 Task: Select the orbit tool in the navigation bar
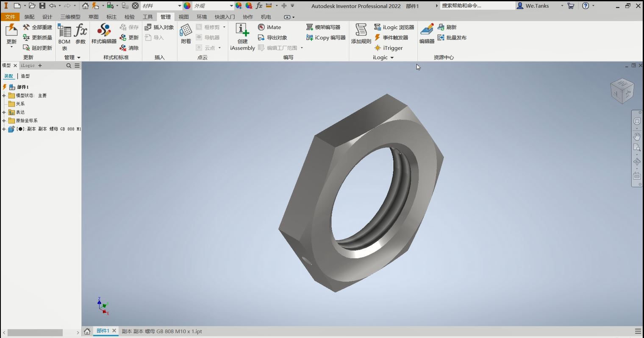pyautogui.click(x=637, y=161)
